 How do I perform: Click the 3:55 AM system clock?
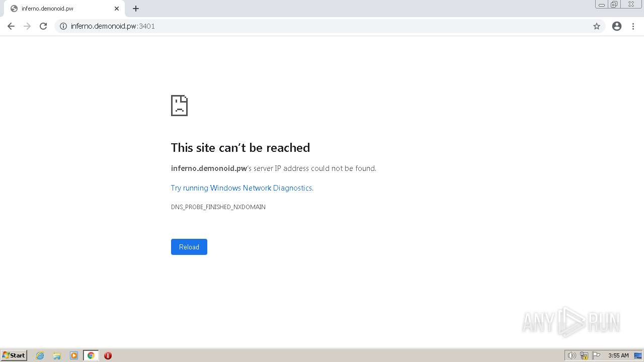tap(618, 355)
